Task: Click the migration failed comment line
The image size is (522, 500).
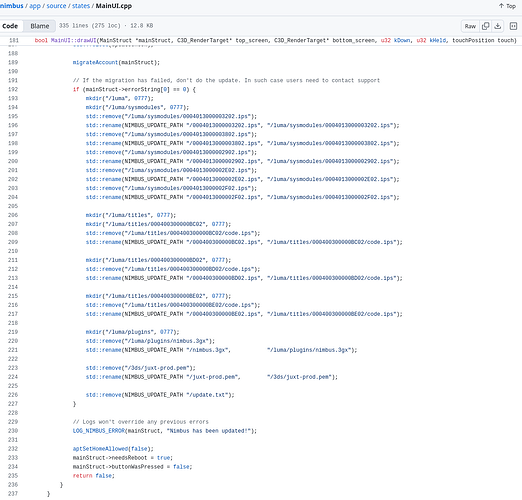Action: (226, 80)
